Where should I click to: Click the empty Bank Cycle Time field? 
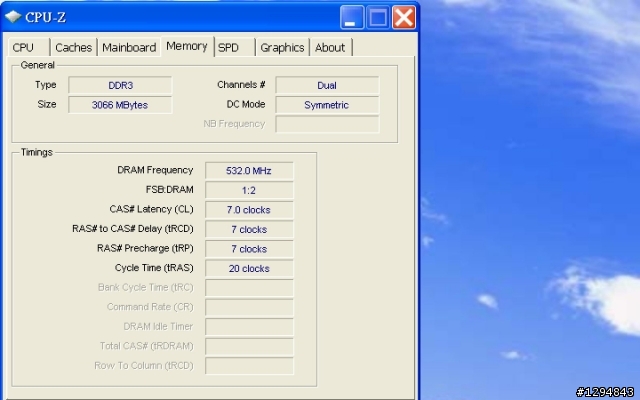[249, 288]
